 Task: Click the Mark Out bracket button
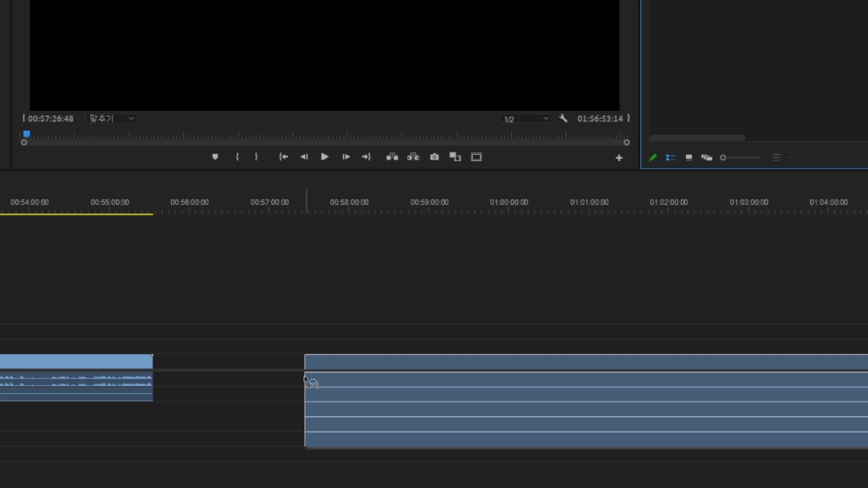coord(256,157)
